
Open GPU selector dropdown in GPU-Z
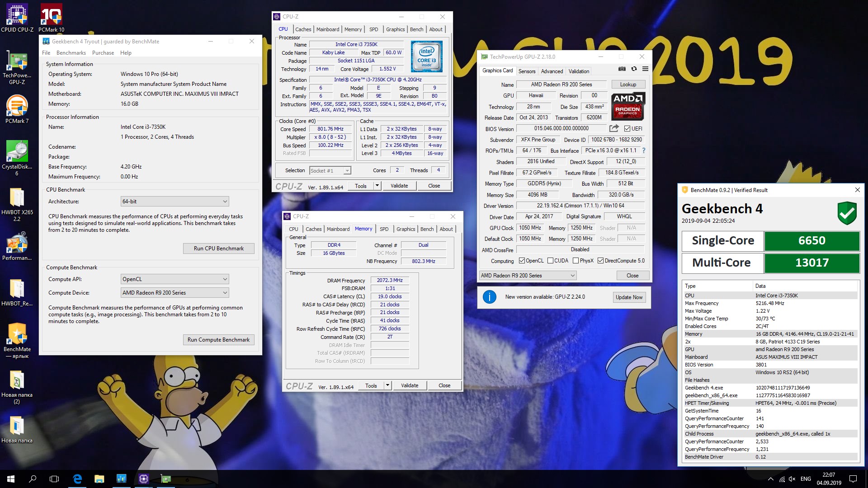click(528, 276)
